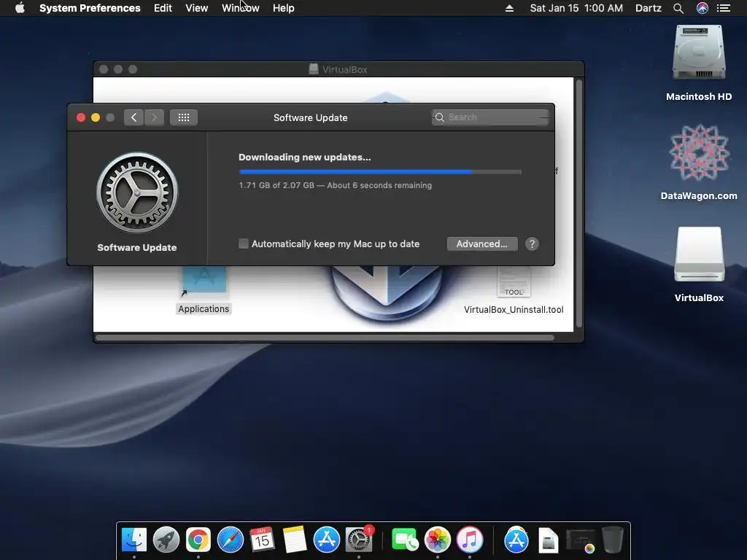Screen dimensions: 747x560
Task: Go back in System Preferences
Action: pos(134,117)
